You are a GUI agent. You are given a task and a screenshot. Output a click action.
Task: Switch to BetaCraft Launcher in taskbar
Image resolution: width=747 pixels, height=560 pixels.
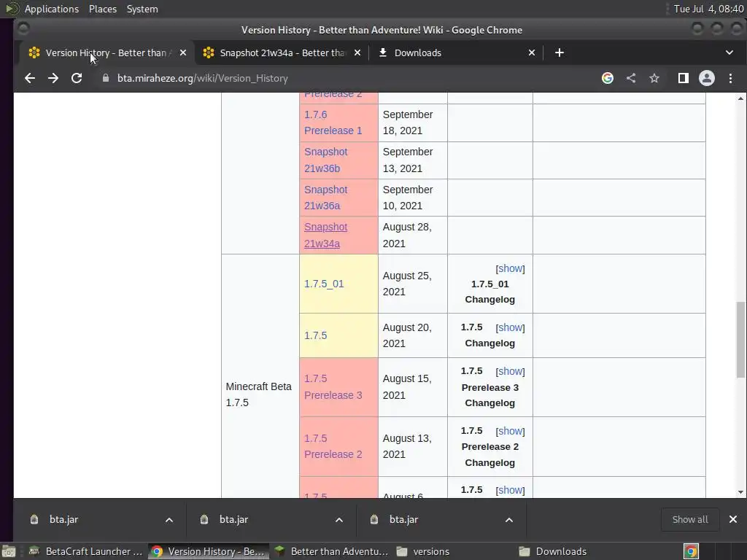[86, 551]
